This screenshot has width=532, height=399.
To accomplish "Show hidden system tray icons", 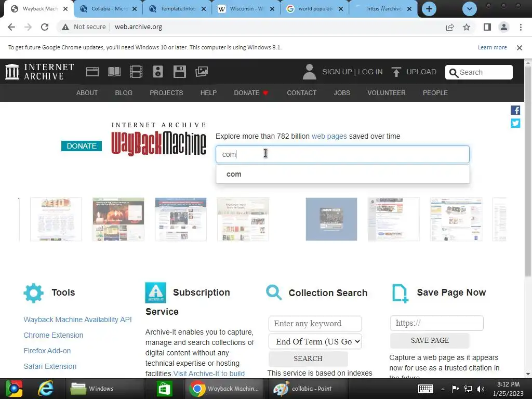I will 443,389.
